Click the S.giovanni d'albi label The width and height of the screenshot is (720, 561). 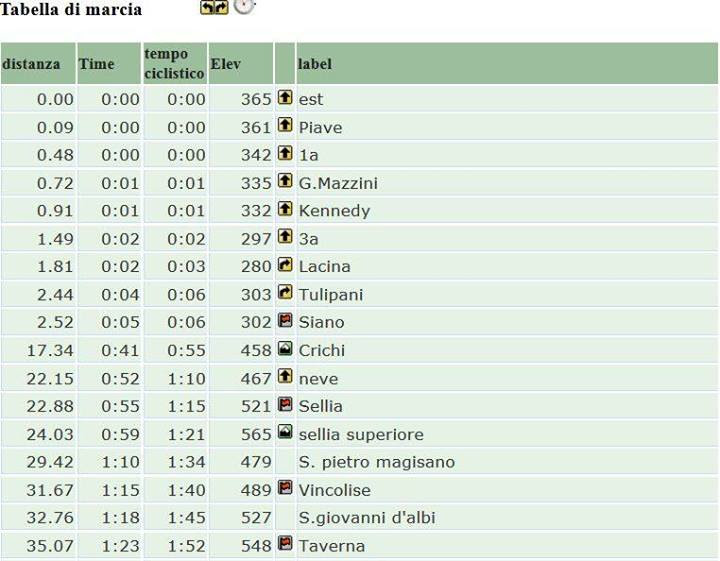tap(367, 517)
